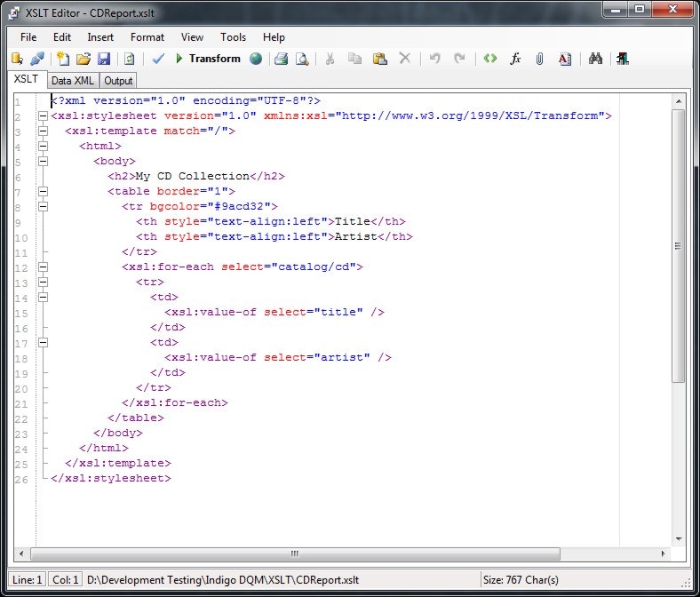This screenshot has width=700, height=597.
Task: Click the green angle brackets tag icon
Action: 490,59
